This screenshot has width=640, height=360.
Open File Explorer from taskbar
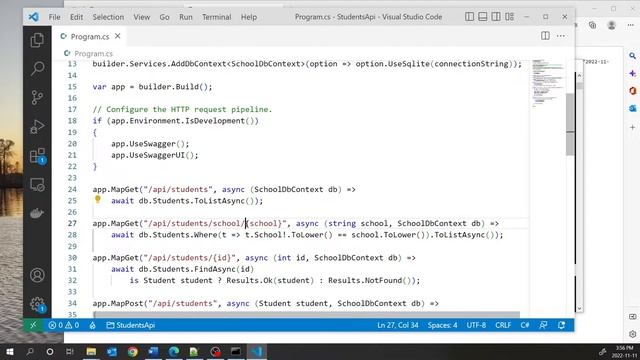[91, 351]
